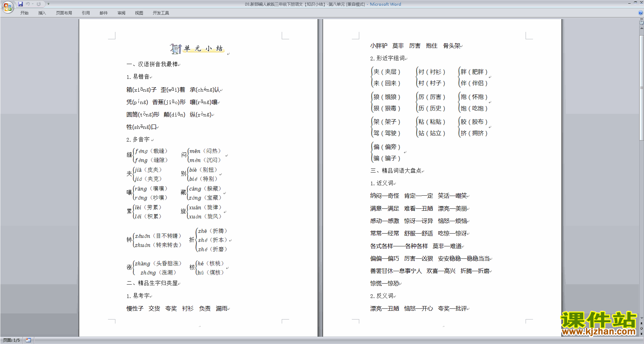Image resolution: width=644 pixels, height=344 pixels.
Task: Open Customize Quick Access Toolbar dropdown
Action: [48, 4]
